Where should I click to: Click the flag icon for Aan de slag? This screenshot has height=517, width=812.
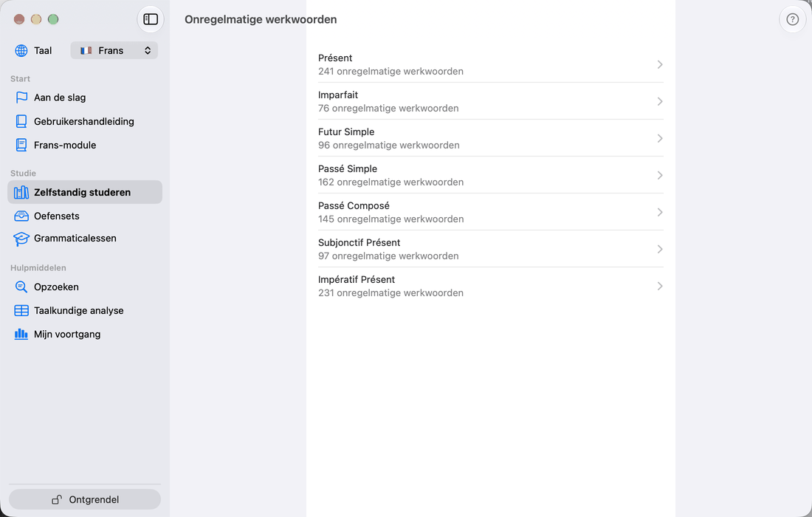pos(21,97)
